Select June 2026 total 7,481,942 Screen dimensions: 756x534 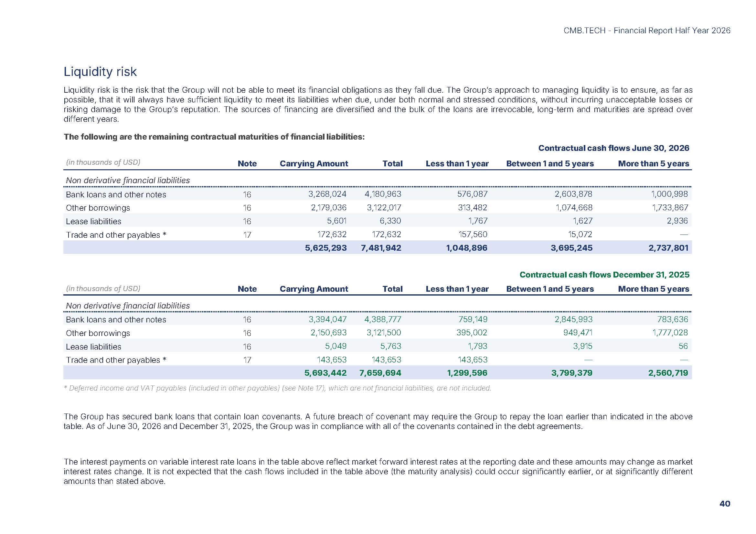click(x=381, y=248)
